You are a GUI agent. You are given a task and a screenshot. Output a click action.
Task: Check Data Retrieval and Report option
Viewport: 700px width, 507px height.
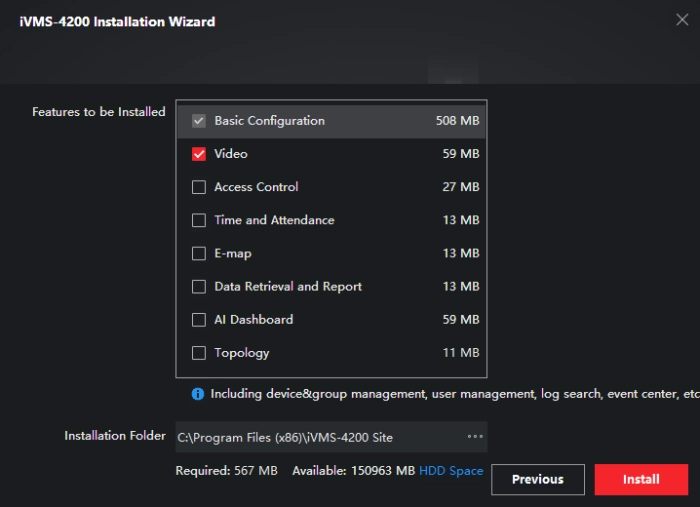(199, 287)
